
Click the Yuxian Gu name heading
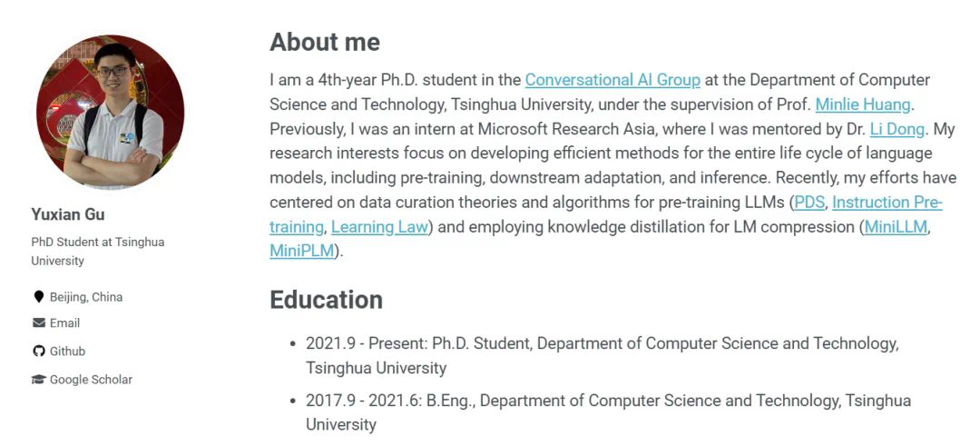click(x=68, y=214)
